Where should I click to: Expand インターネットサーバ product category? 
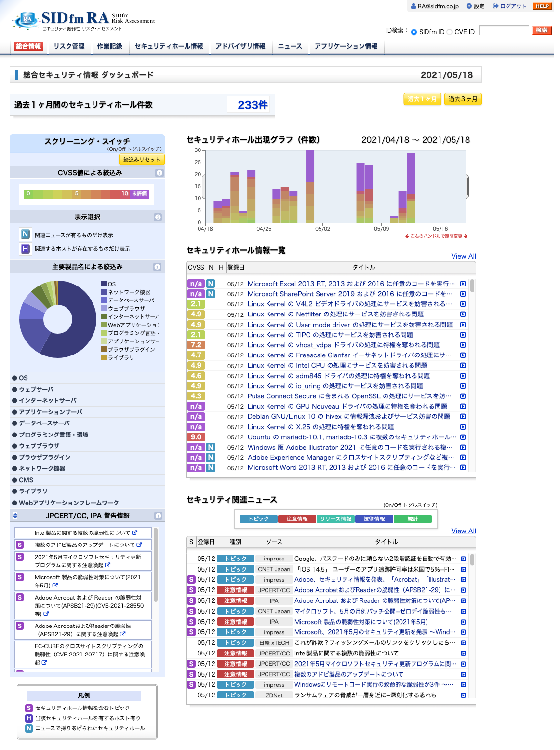click(x=87, y=400)
